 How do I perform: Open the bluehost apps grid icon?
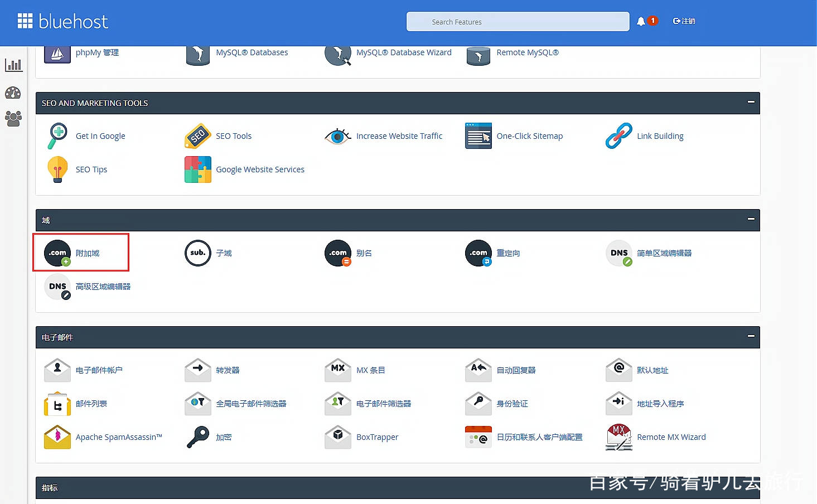25,21
